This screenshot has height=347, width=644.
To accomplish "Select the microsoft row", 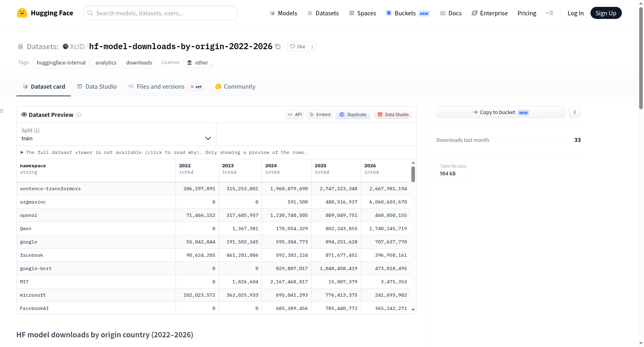I will 213,295.
